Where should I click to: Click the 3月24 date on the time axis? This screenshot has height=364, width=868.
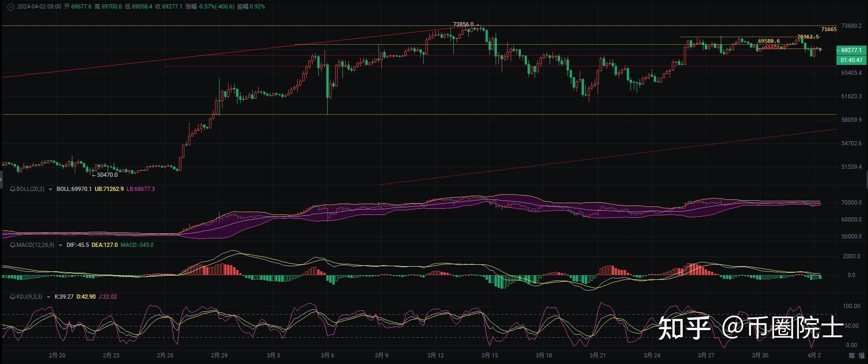click(x=652, y=356)
